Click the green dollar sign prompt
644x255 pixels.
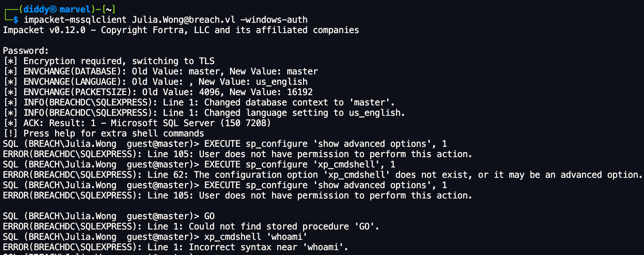pos(15,20)
